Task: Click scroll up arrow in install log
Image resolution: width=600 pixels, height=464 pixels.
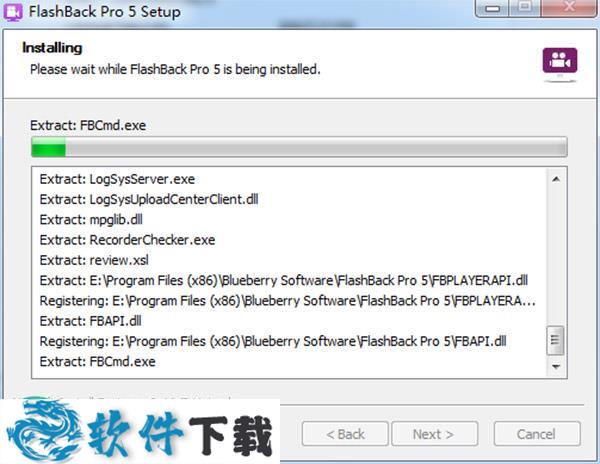Action: pos(556,179)
